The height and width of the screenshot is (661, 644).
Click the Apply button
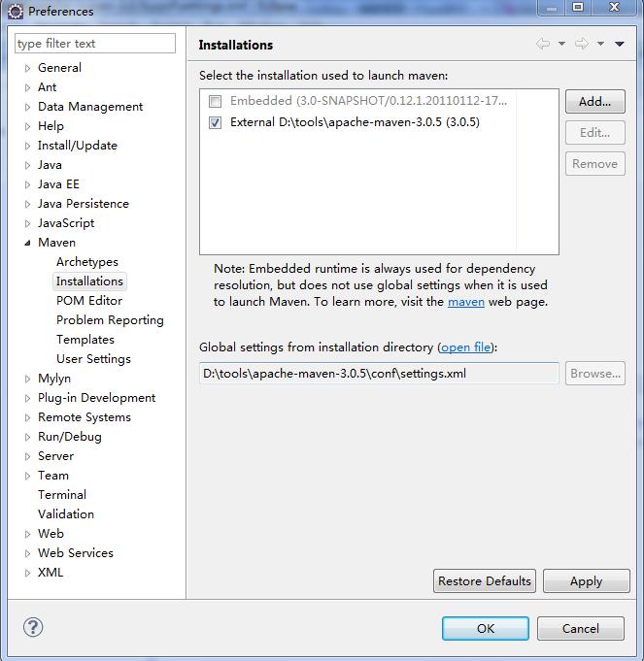pyautogui.click(x=587, y=580)
